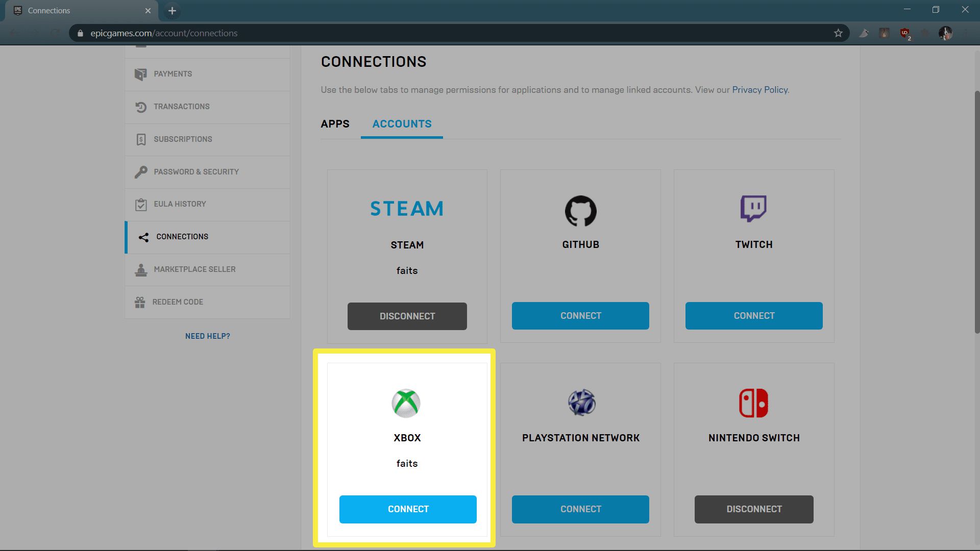980x551 pixels.
Task: Switch to the APPS tab
Action: click(x=335, y=124)
